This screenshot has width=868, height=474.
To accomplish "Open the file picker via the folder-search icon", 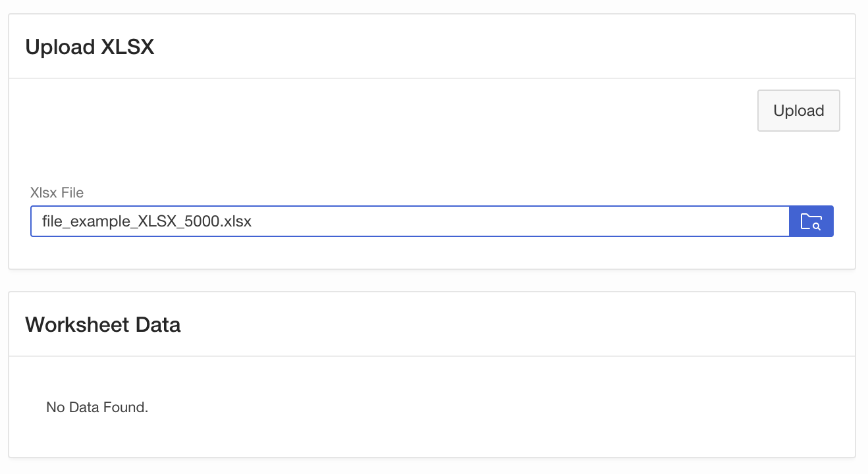I will (811, 221).
